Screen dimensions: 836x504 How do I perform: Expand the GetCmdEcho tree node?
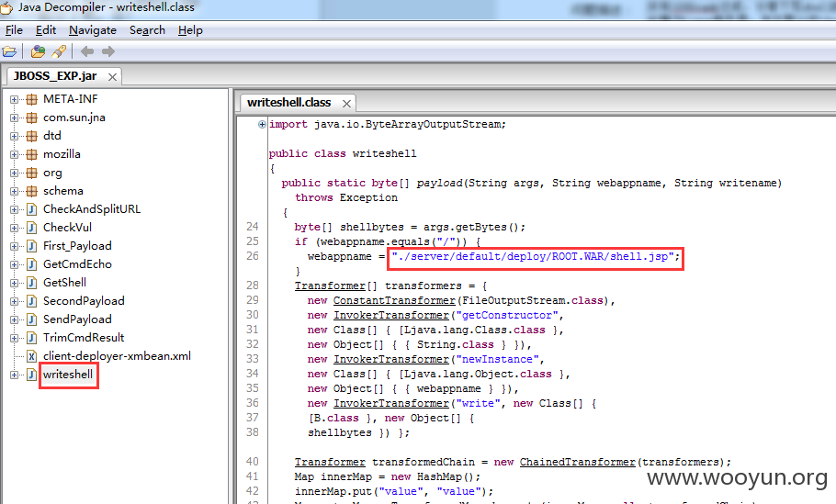tap(15, 264)
